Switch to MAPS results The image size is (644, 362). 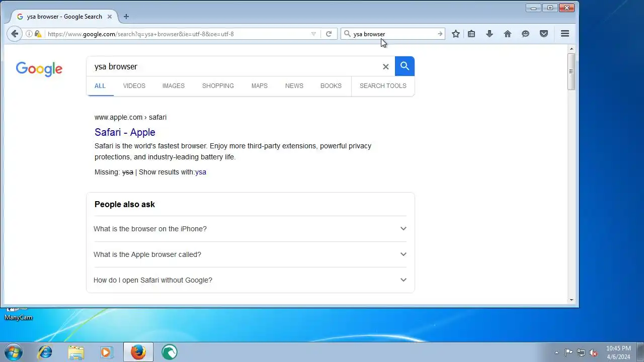260,86
